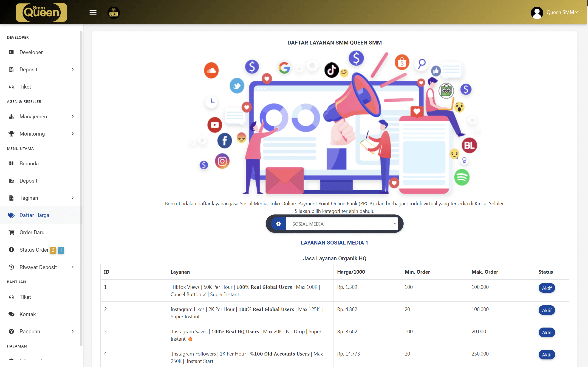
Task: Select the Developer icon in the sidebar
Action: click(x=11, y=52)
